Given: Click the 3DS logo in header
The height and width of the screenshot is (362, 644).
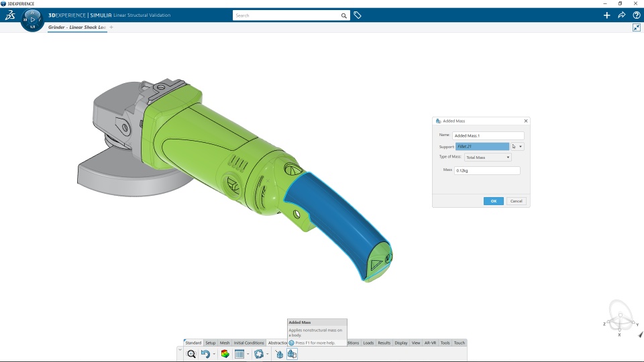Looking at the screenshot, I should (10, 15).
